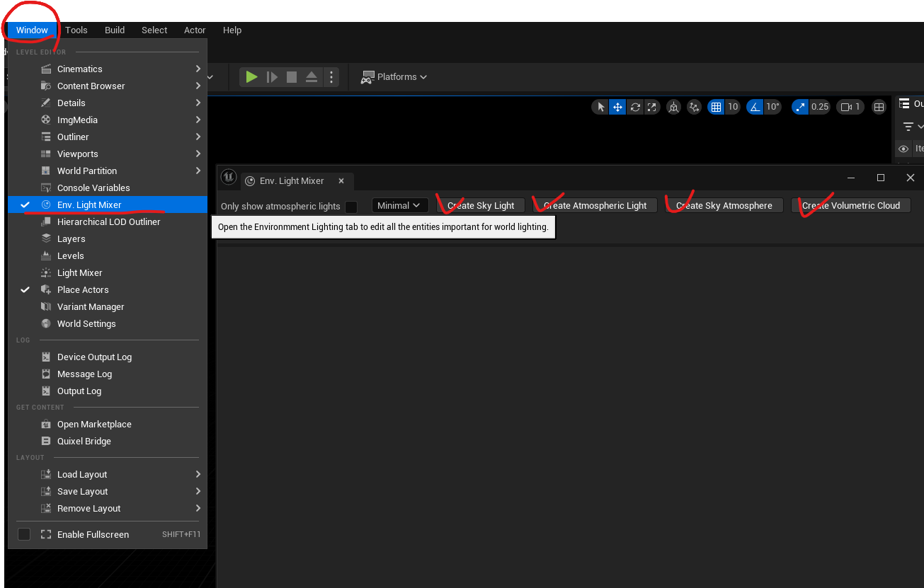
Task: Open Console Variables from menu
Action: 108,188
